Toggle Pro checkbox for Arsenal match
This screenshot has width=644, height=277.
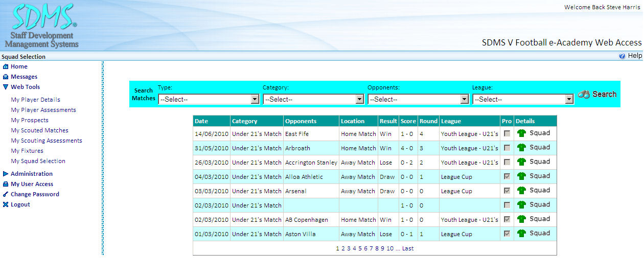tap(507, 191)
